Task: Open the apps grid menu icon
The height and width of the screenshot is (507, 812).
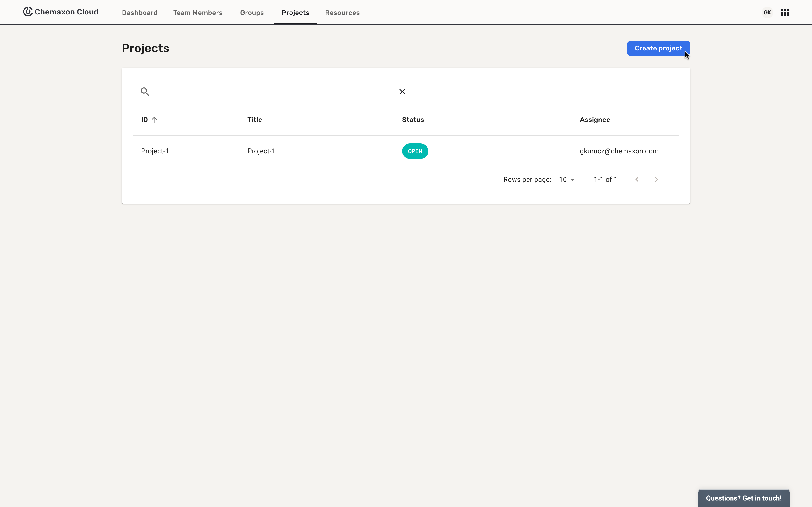Action: 784,13
